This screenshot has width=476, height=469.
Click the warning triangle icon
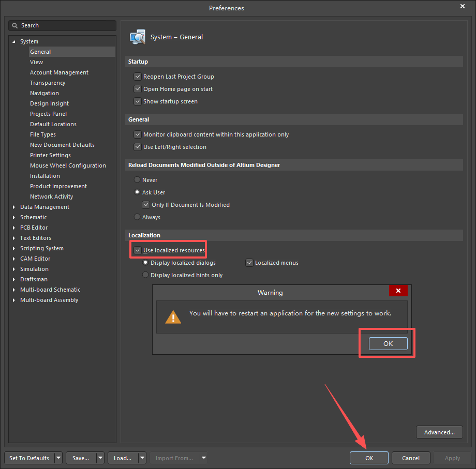click(173, 316)
